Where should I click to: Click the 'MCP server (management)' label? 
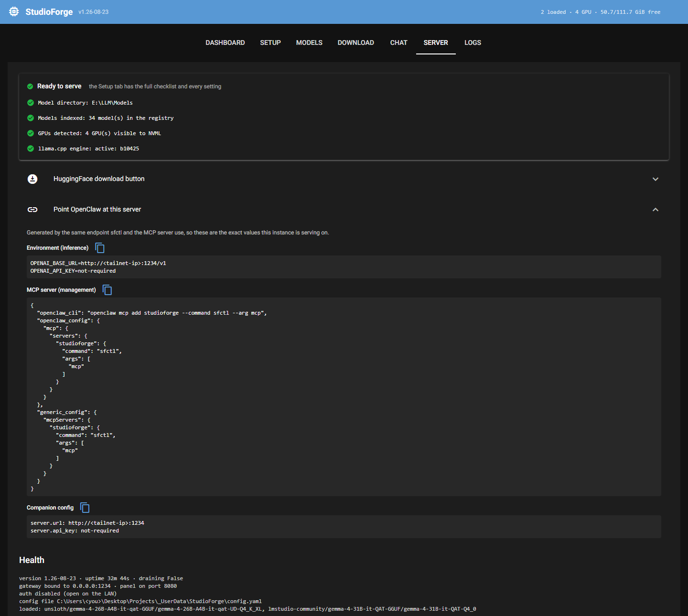coord(61,290)
